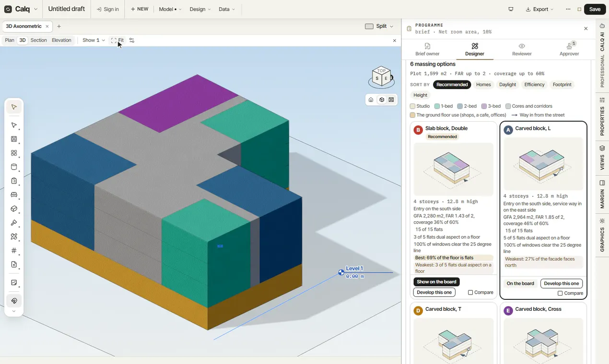Open the Data dropdown menu
The image size is (609, 364).
click(x=227, y=9)
